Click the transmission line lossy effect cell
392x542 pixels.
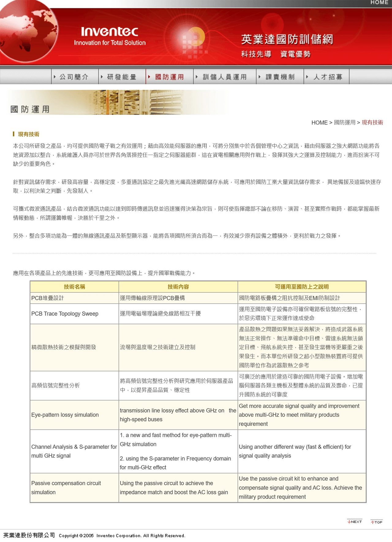[x=178, y=415]
